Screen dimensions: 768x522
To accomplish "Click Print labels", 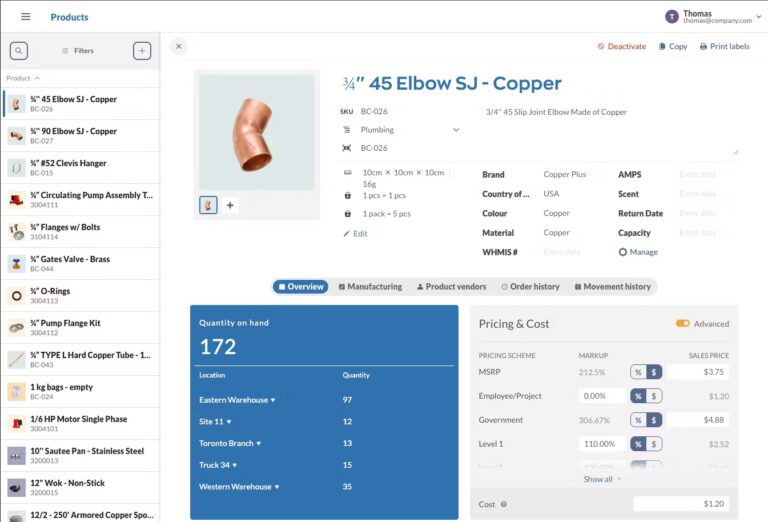I will tap(724, 46).
